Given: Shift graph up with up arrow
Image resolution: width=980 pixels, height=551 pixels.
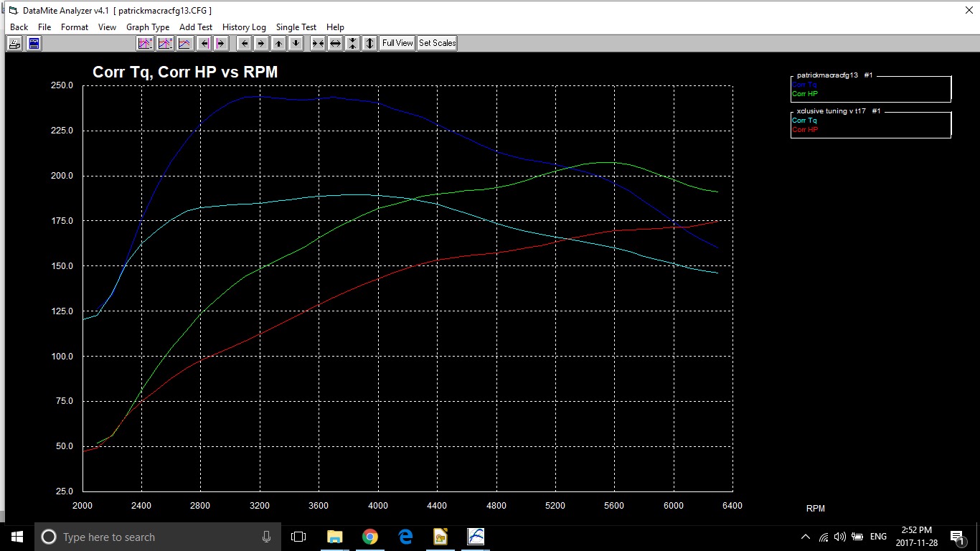Looking at the screenshot, I should (279, 43).
